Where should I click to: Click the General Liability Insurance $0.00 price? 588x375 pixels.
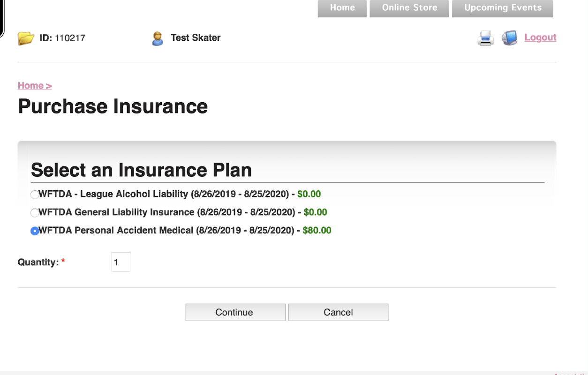pyautogui.click(x=315, y=212)
